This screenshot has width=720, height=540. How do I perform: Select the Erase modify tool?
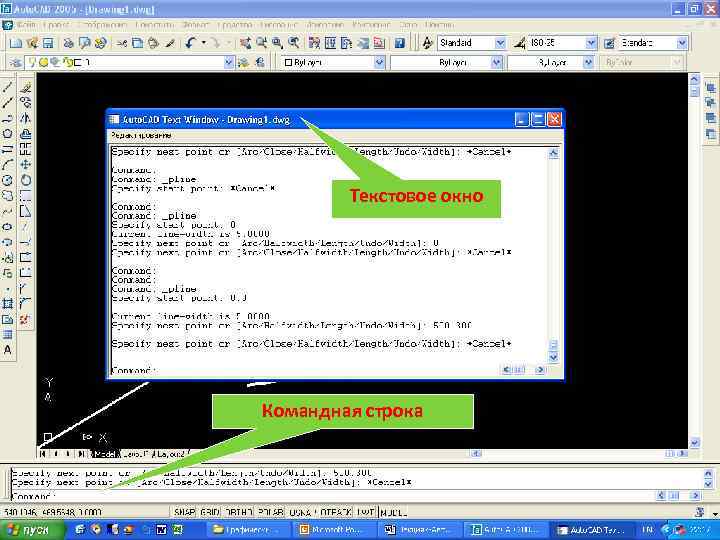click(x=25, y=87)
